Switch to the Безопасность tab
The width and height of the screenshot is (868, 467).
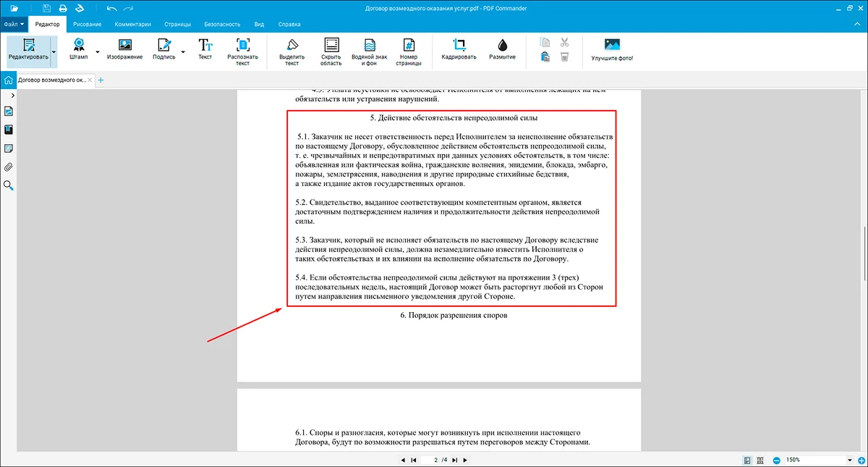click(x=221, y=25)
